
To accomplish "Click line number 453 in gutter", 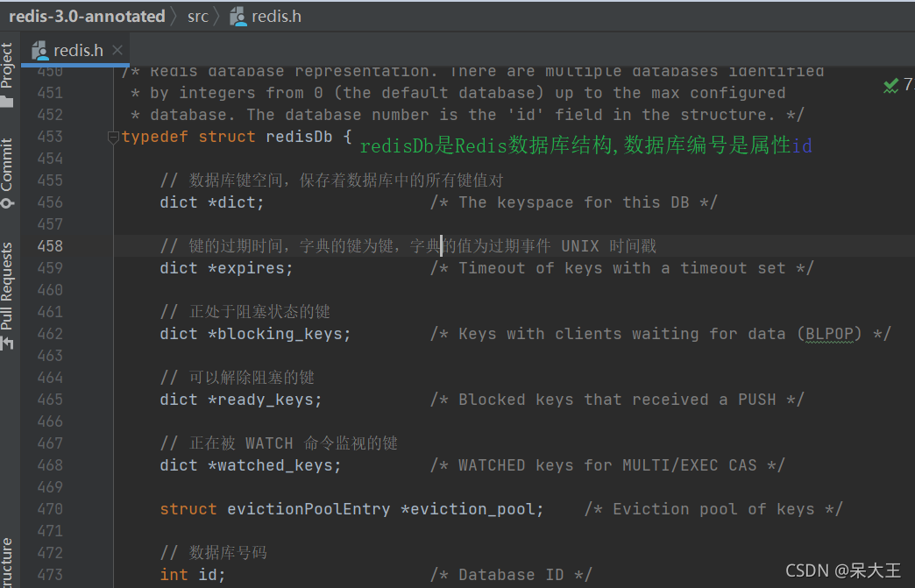I will 50,137.
